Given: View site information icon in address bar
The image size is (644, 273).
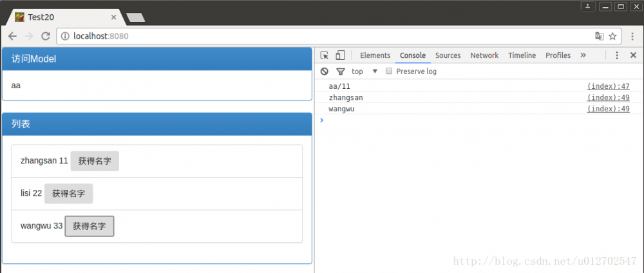Looking at the screenshot, I should 65,36.
